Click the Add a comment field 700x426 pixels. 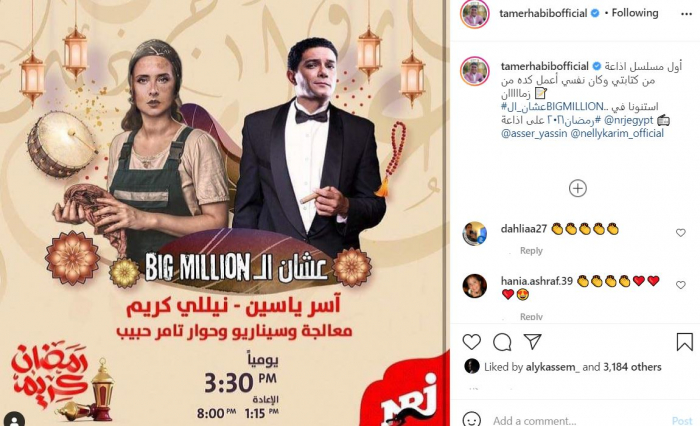click(578, 420)
